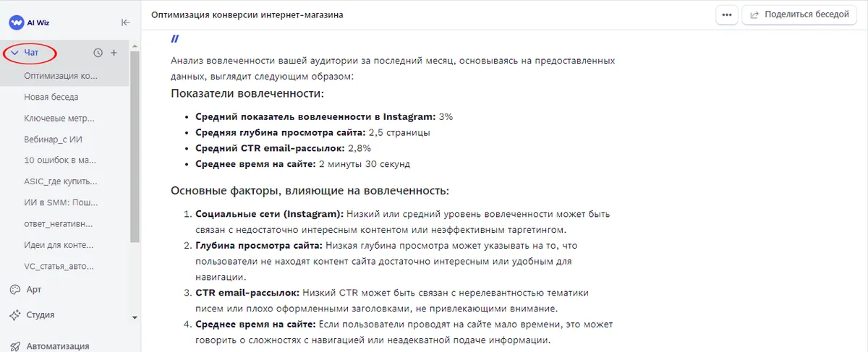Select the Вебинар_с ИИ chat
This screenshot has height=352, width=868.
tap(55, 139)
